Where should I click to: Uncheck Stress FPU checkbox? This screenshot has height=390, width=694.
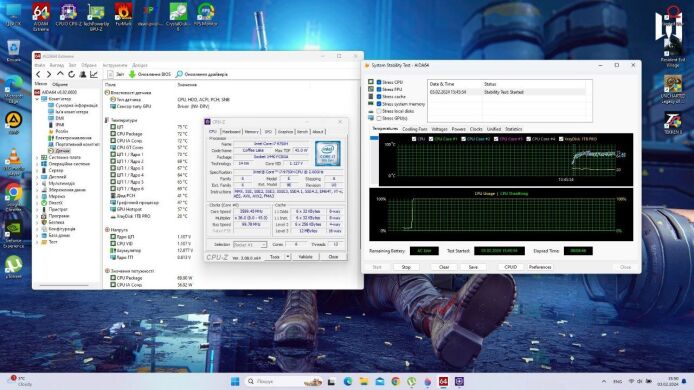click(379, 89)
